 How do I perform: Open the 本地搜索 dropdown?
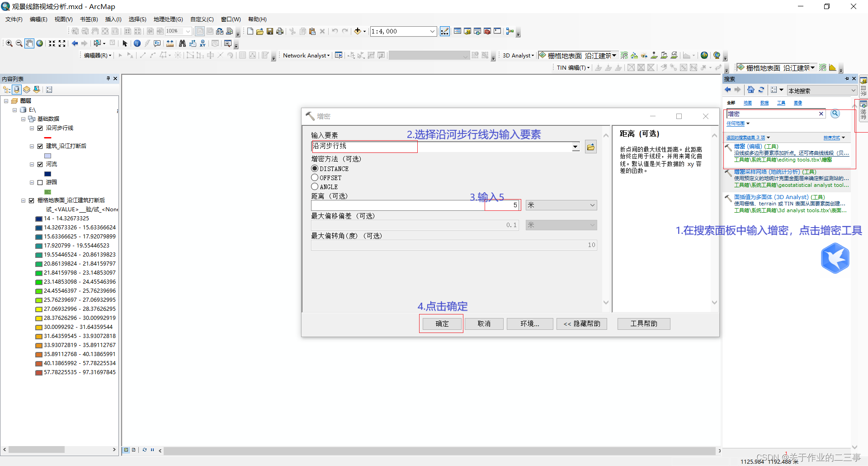pyautogui.click(x=821, y=90)
